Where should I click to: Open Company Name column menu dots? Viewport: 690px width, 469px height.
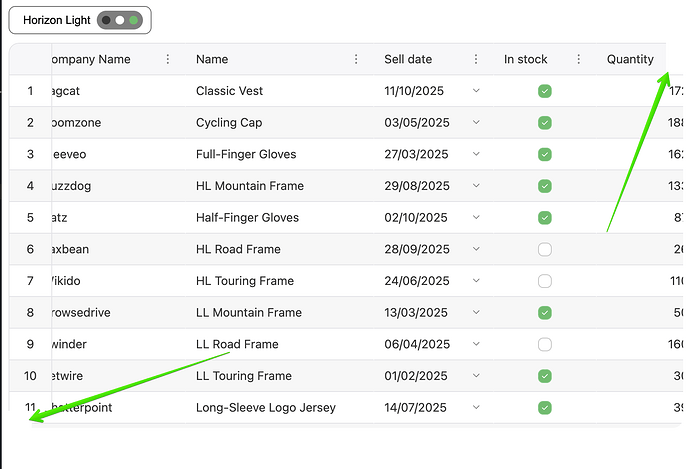pyautogui.click(x=168, y=59)
